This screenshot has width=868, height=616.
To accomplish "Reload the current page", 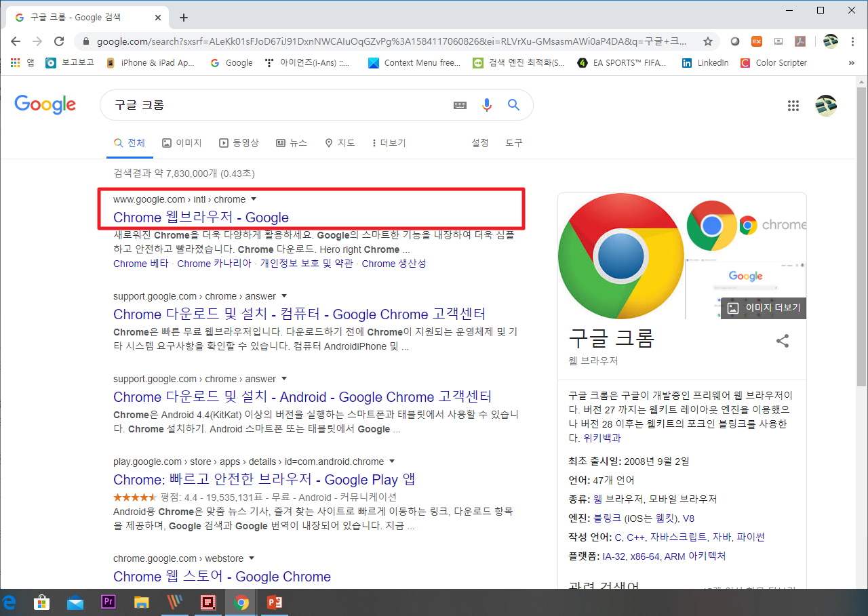I will pos(59,41).
